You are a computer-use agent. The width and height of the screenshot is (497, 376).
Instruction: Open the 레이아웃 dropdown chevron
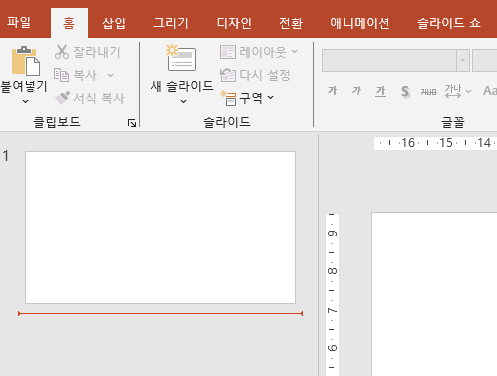point(294,52)
